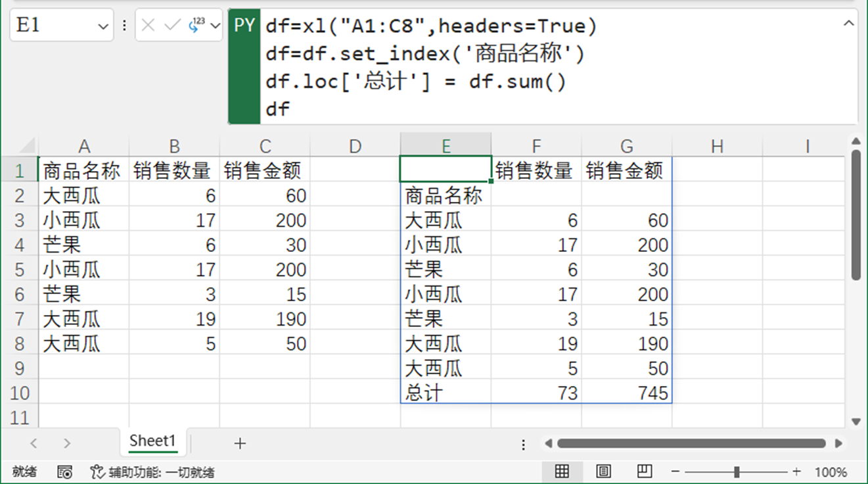The height and width of the screenshot is (484, 868).
Task: Click the formula bar vertical ellipsis menu
Action: click(x=124, y=25)
